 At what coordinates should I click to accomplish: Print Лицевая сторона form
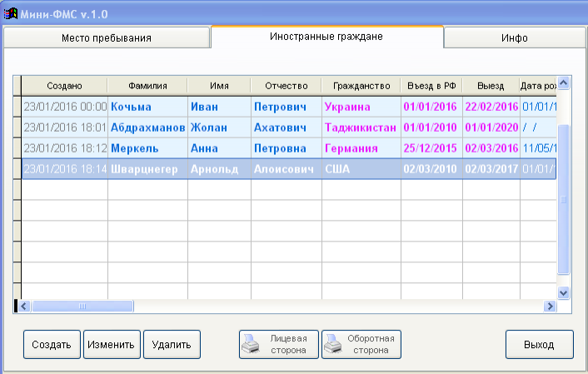pos(279,344)
